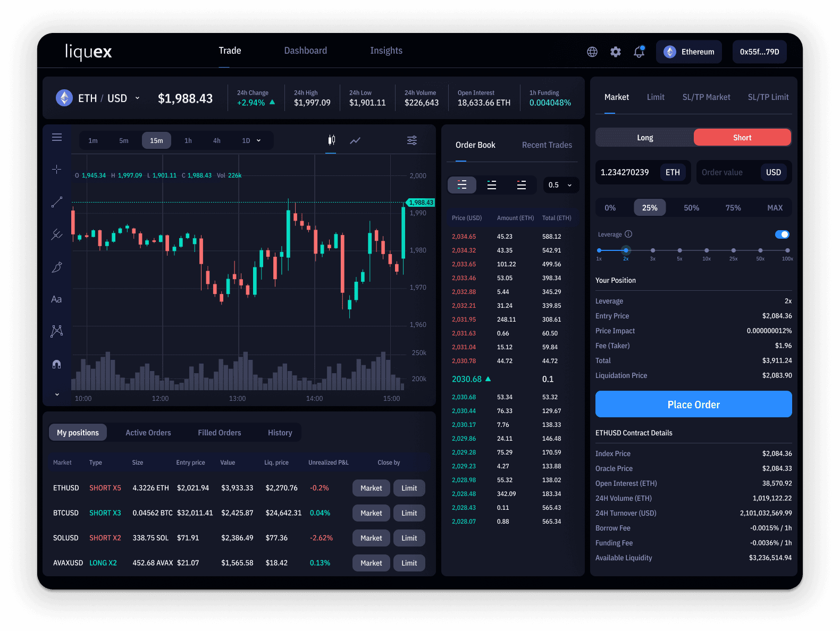Select the pen brush drawing tool

57,267
